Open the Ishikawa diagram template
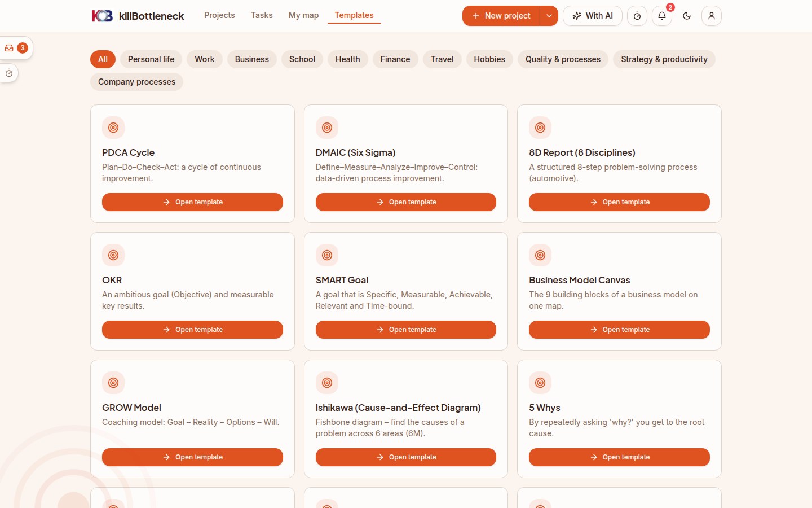 (x=406, y=457)
